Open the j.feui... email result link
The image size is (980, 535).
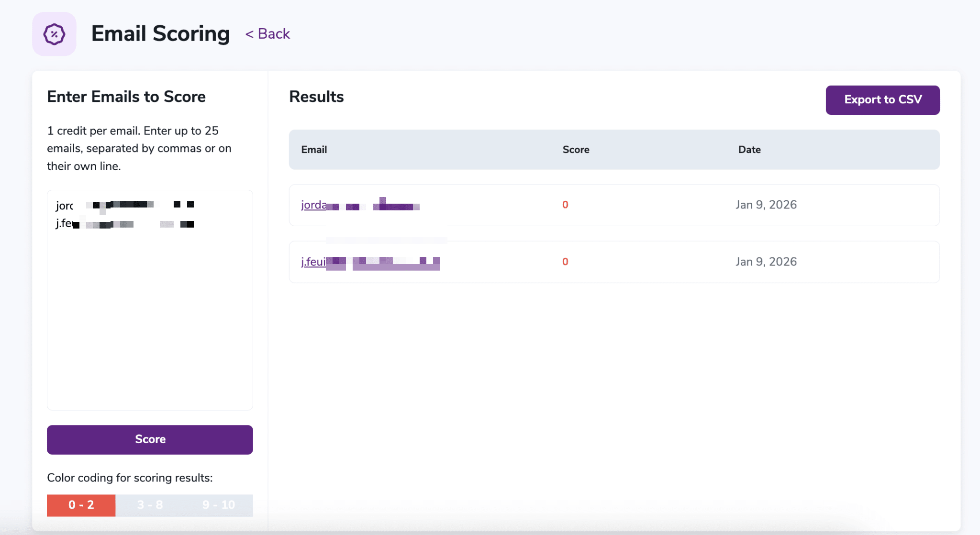pyautogui.click(x=370, y=262)
